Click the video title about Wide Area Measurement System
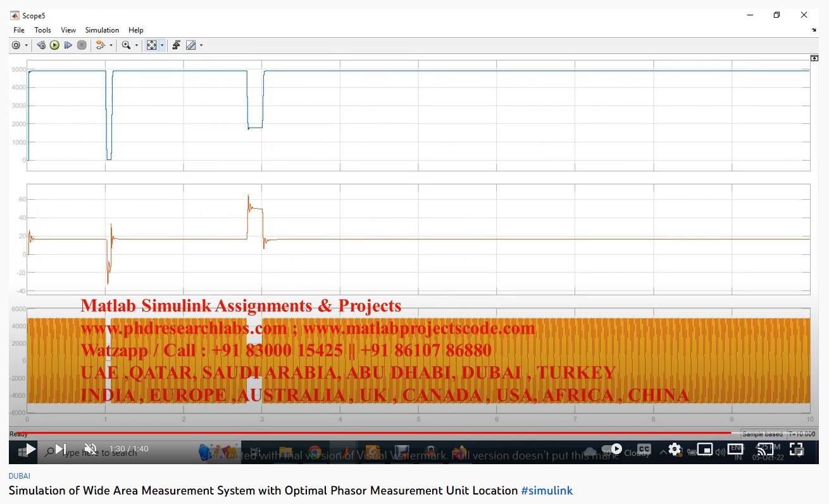This screenshot has width=829, height=504. tap(263, 491)
